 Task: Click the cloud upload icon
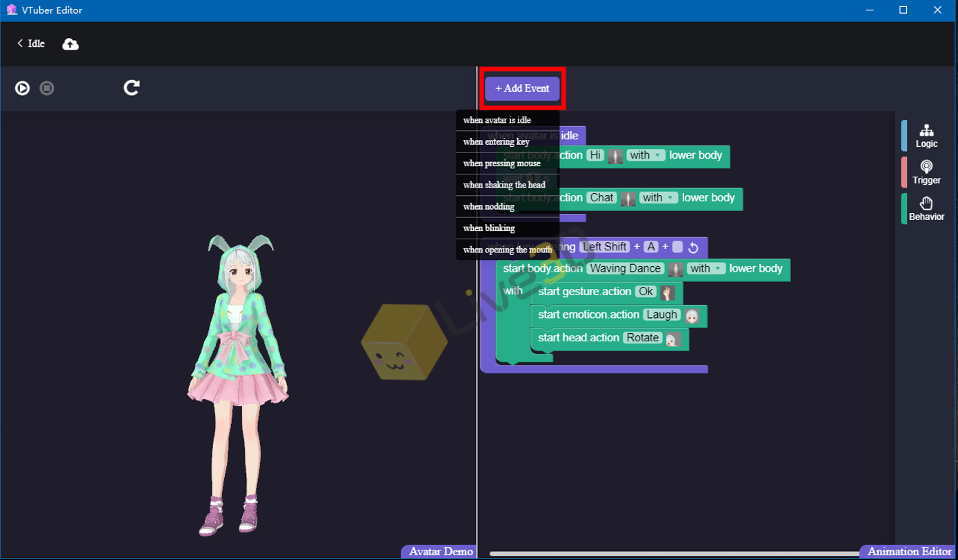pyautogui.click(x=70, y=43)
